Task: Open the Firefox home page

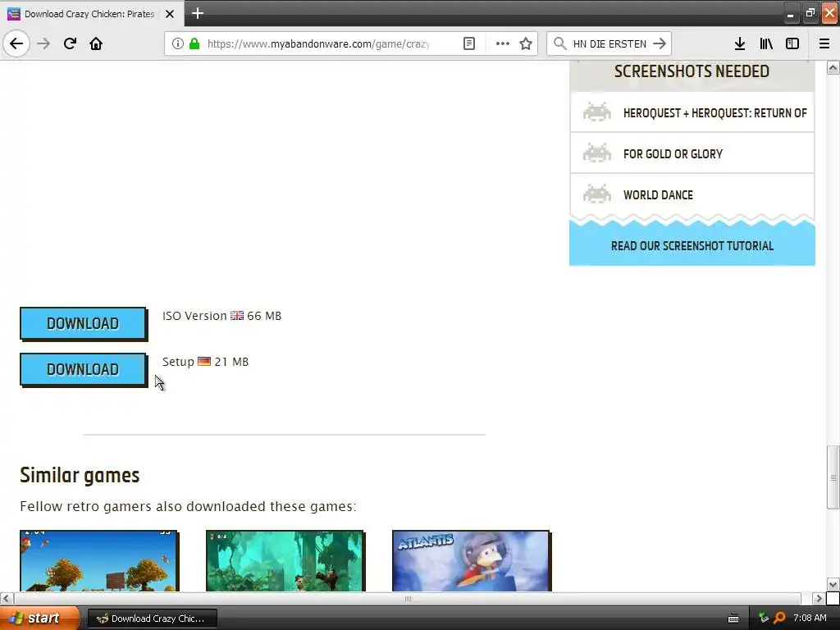Action: [x=96, y=43]
